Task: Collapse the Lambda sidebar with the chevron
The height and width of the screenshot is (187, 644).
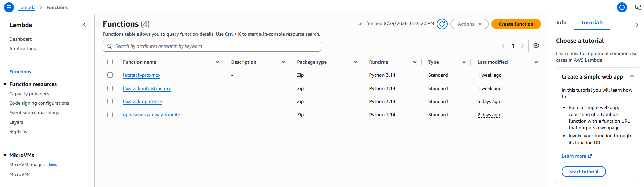Action: 84,25
